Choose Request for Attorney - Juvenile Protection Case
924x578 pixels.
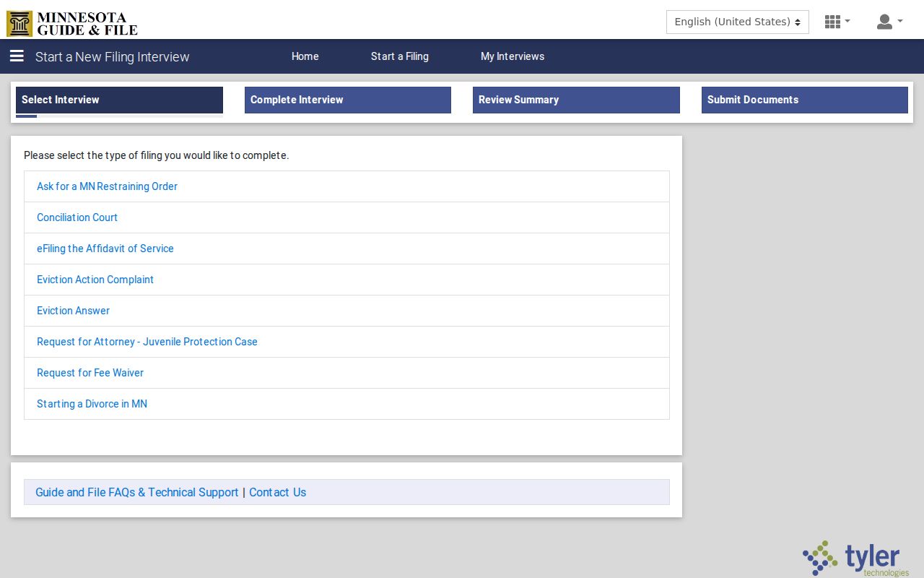(346, 342)
